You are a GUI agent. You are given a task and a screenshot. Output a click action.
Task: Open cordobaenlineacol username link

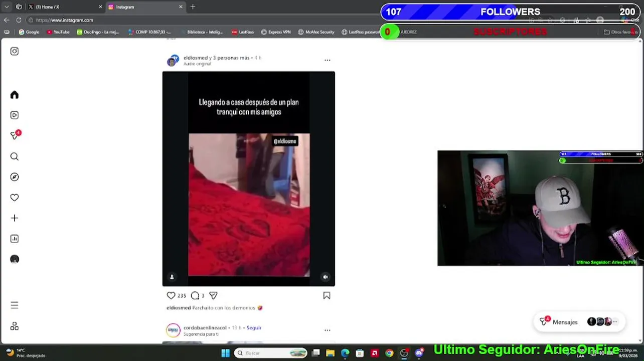(205, 328)
